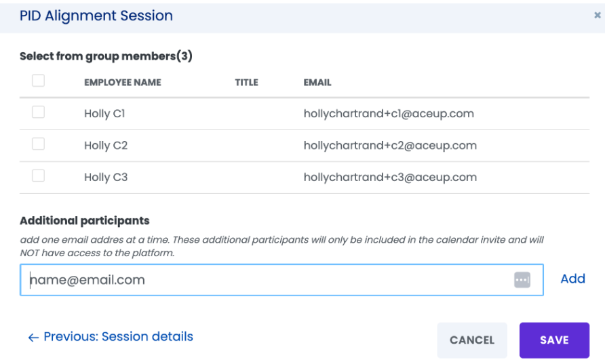Image resolution: width=605 pixels, height=364 pixels.
Task: Check the box for Holly C1
Action: [38, 113]
